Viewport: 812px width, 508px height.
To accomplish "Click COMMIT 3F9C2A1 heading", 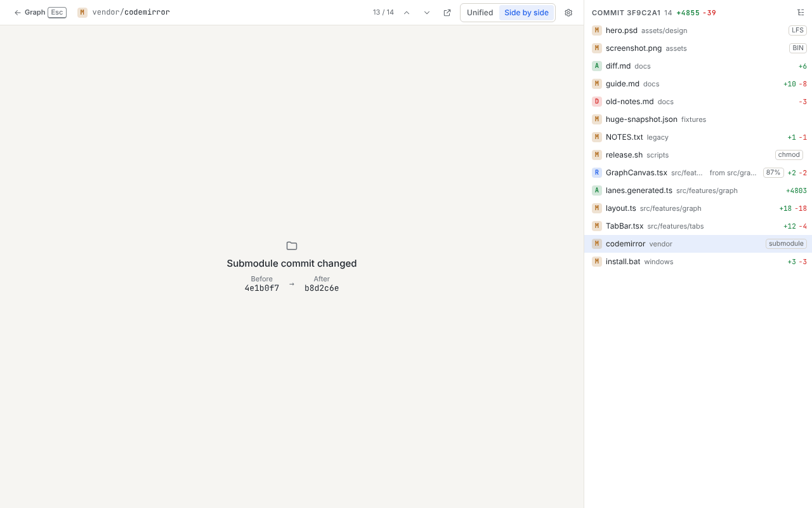I will 626,13.
